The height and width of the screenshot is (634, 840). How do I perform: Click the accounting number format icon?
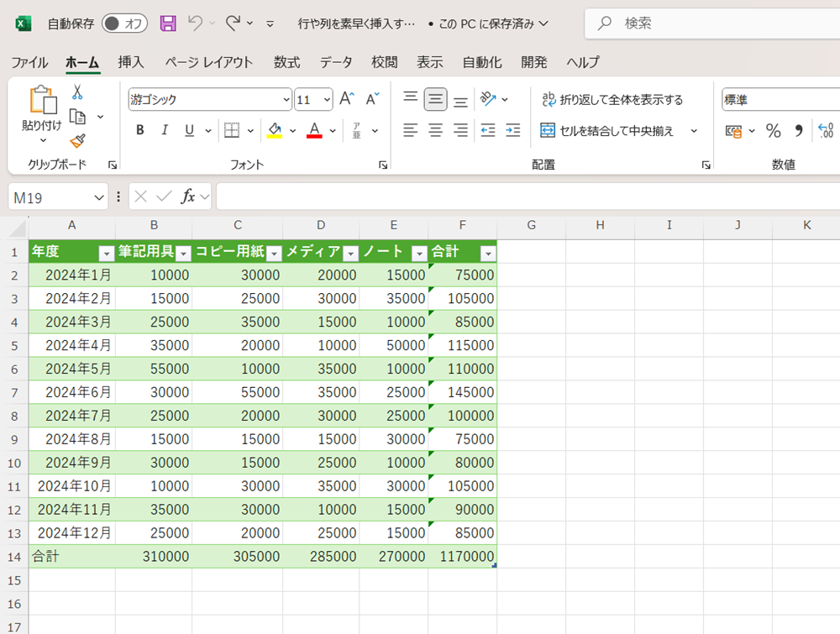[733, 131]
